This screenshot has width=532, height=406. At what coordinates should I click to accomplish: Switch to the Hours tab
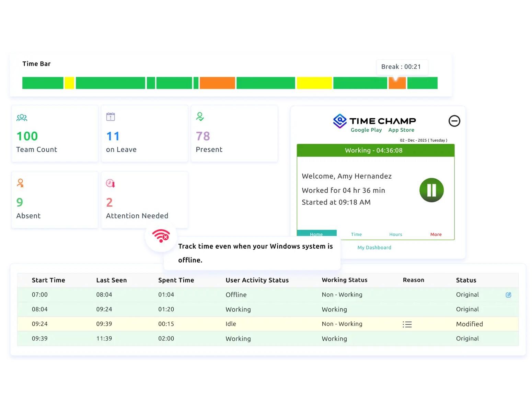click(x=395, y=234)
